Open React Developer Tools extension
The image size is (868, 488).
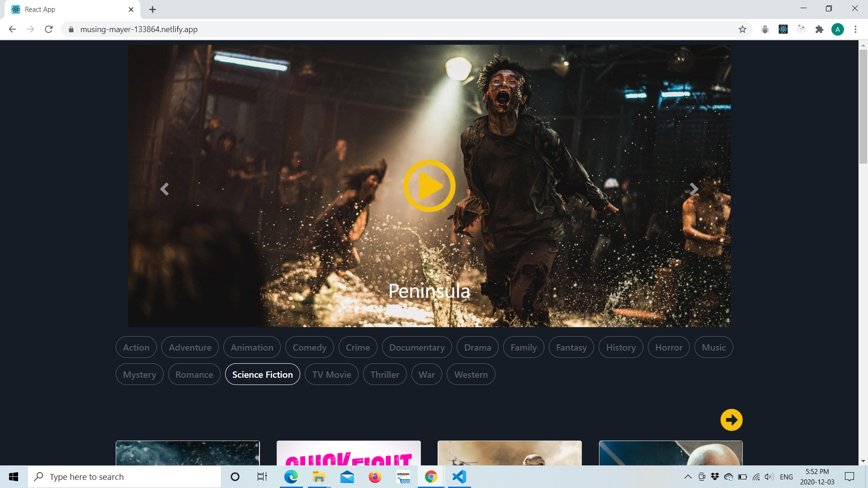(x=783, y=29)
